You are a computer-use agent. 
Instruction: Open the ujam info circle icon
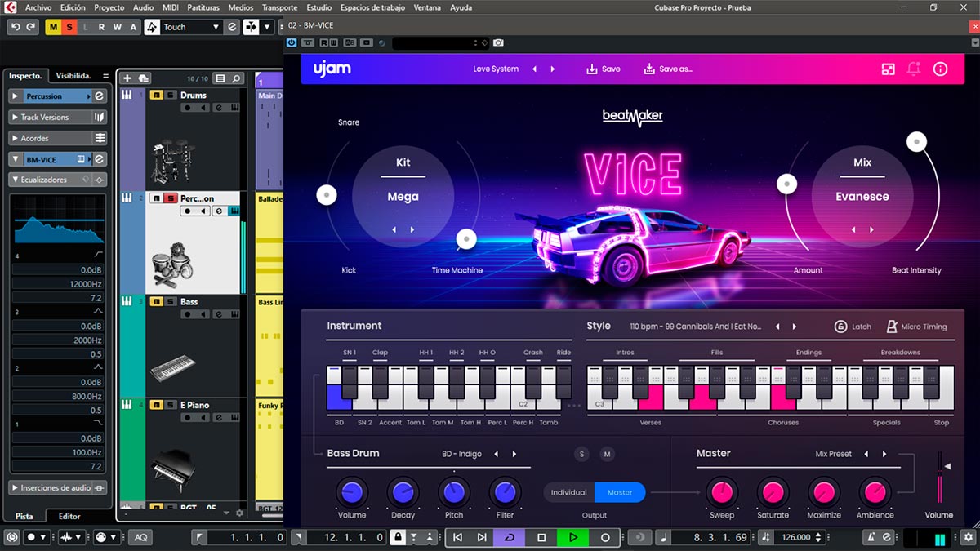940,69
